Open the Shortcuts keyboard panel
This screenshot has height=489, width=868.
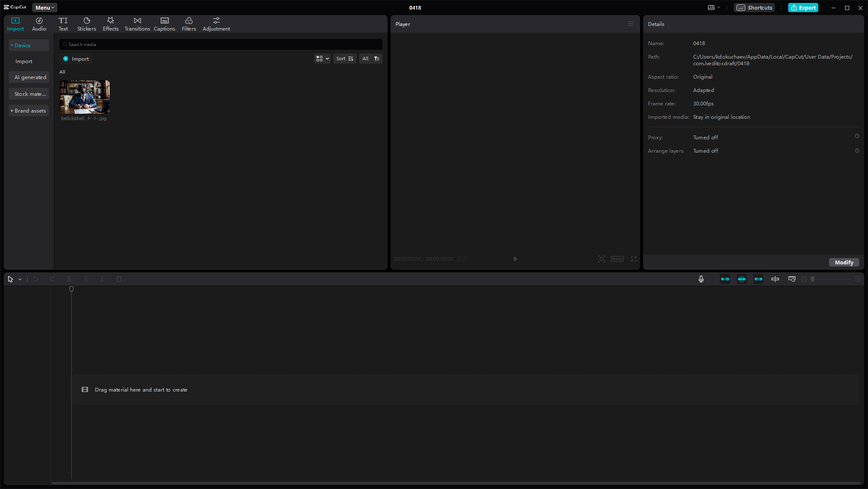click(x=755, y=8)
